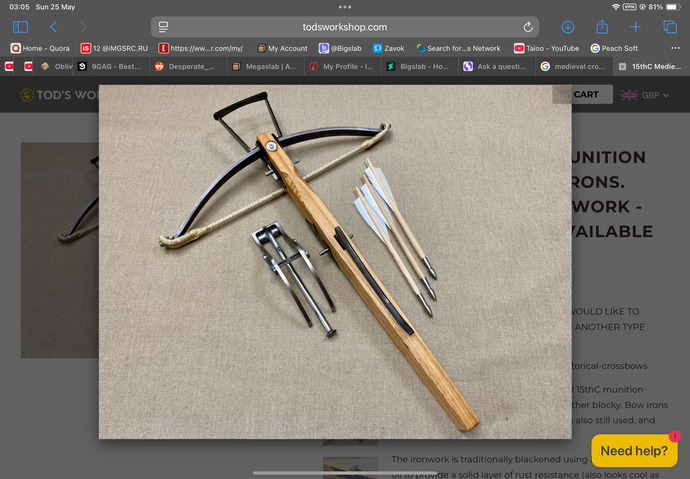
Task: Tap the enlarged crossbow lightbox image
Action: click(335, 262)
